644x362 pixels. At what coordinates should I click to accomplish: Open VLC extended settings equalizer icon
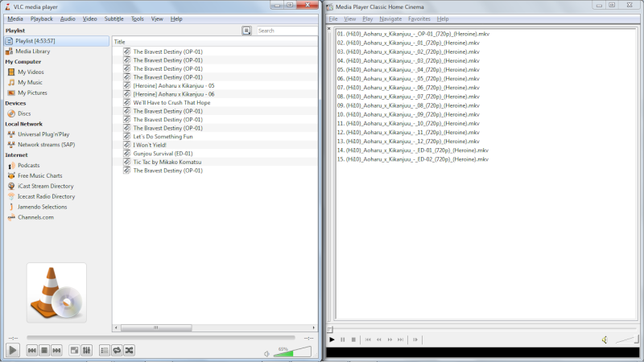tap(87, 350)
